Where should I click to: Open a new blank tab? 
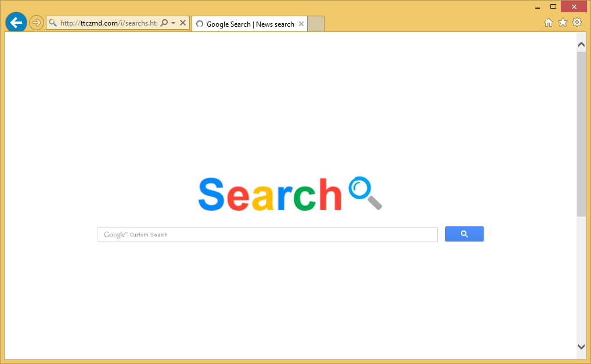click(x=316, y=24)
